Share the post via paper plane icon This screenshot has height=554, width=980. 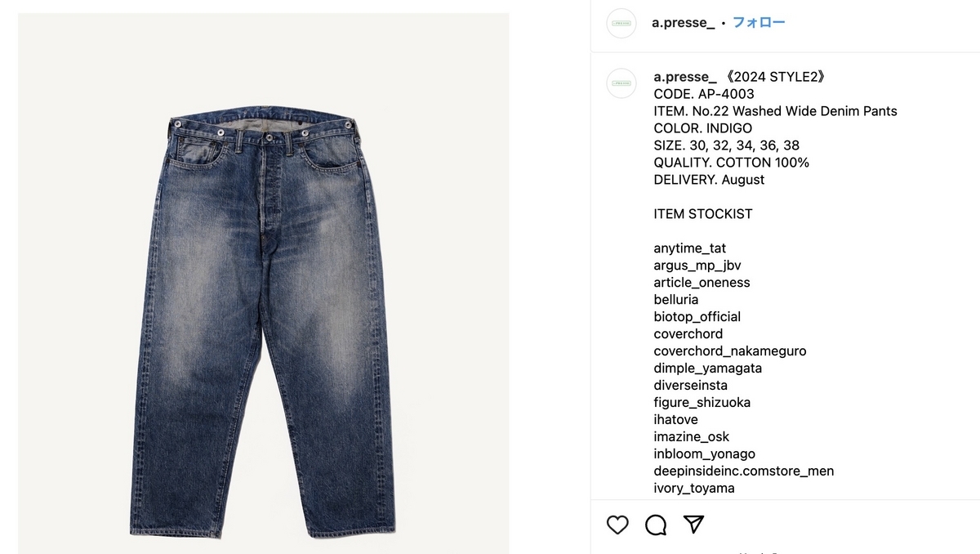pyautogui.click(x=693, y=524)
